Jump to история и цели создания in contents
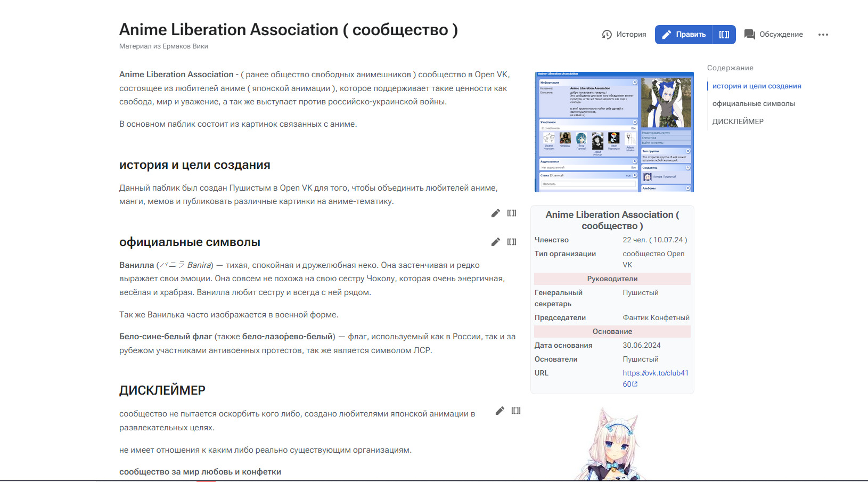The height and width of the screenshot is (482, 868). pyautogui.click(x=757, y=86)
